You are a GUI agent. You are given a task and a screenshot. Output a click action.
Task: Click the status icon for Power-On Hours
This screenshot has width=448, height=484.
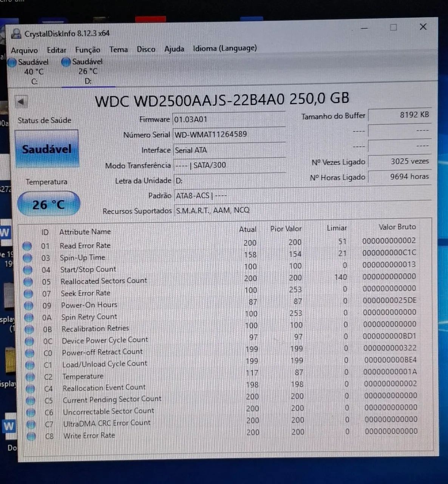click(x=29, y=306)
